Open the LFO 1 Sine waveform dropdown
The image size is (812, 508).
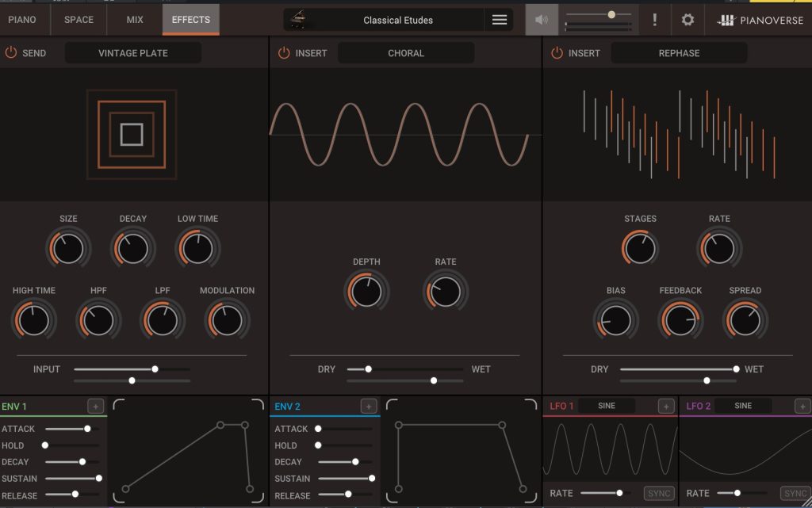pos(607,406)
